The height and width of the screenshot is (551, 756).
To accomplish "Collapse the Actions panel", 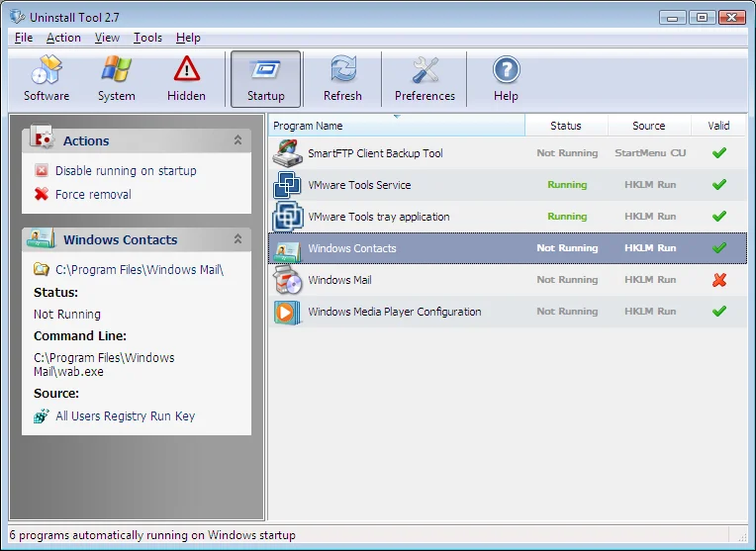I will pos(237,140).
